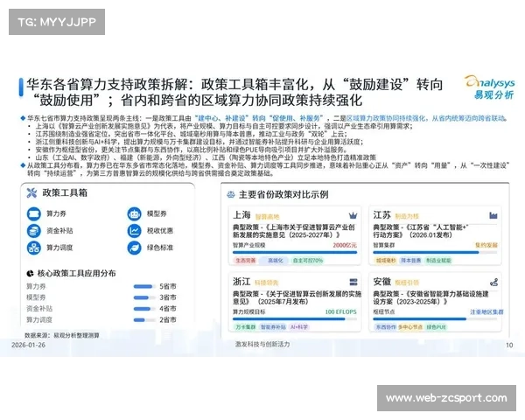Screen dimensions: 525x420
Task: Click the Analysys 易观分析 logo
Action: click(489, 87)
